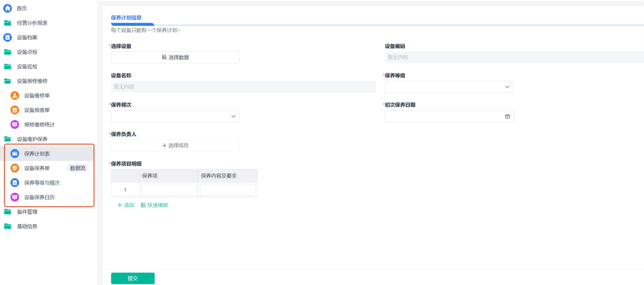
Task: Select the 保养计划信息 tab
Action: point(126,18)
